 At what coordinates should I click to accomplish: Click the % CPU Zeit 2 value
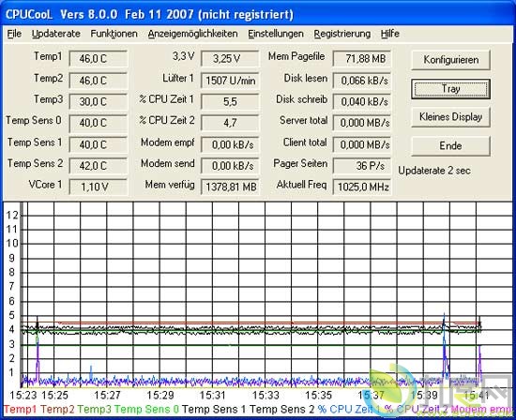[x=230, y=123]
